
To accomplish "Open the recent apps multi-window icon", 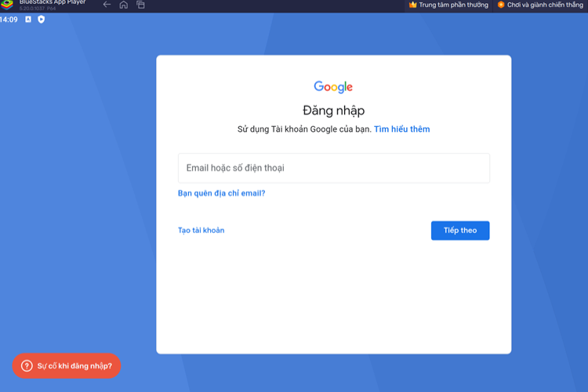I will click(x=140, y=5).
